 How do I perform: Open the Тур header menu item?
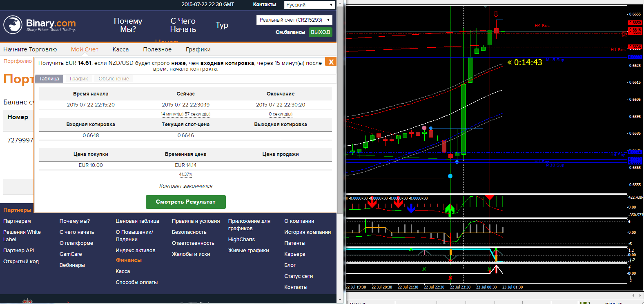click(222, 25)
